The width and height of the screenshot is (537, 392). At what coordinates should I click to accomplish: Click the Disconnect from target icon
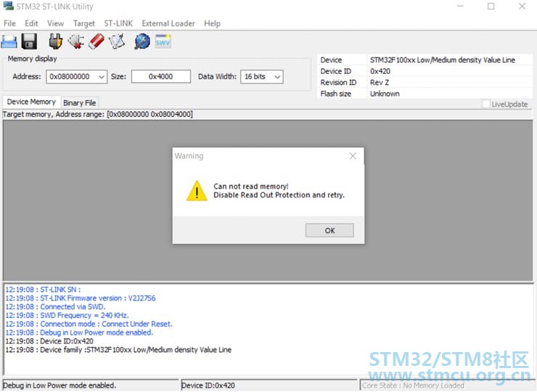(76, 42)
